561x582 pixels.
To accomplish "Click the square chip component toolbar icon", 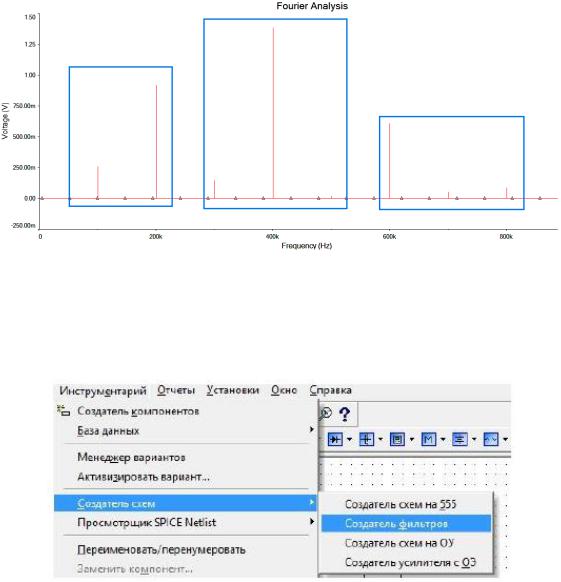I will (398, 439).
